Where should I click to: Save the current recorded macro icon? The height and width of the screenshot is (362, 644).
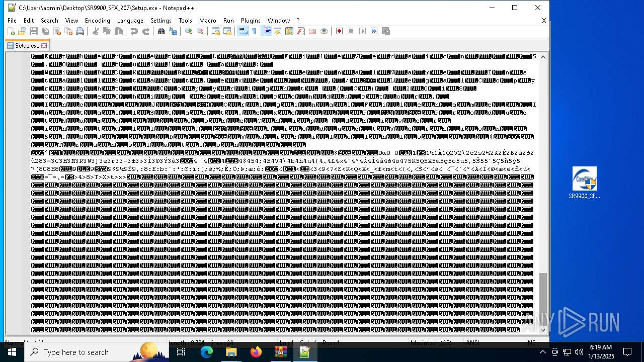pos(386,31)
